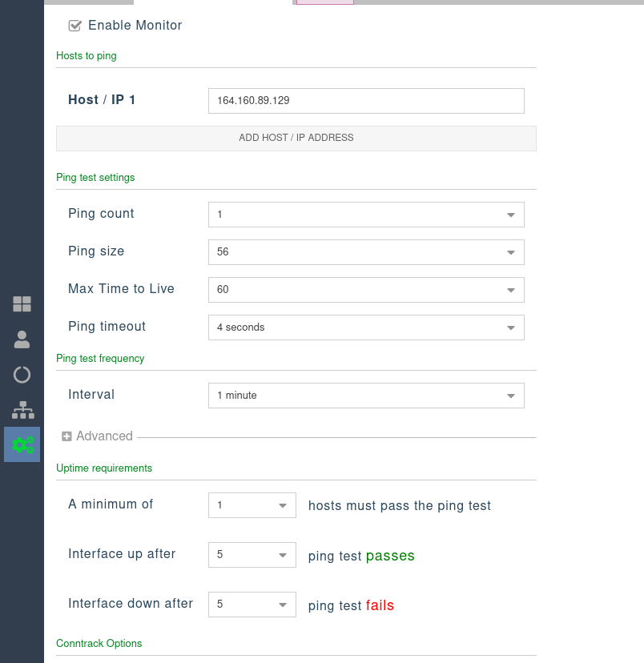Viewport: 644px width, 663px height.
Task: Click the Host / IP 1 input field
Action: (365, 101)
